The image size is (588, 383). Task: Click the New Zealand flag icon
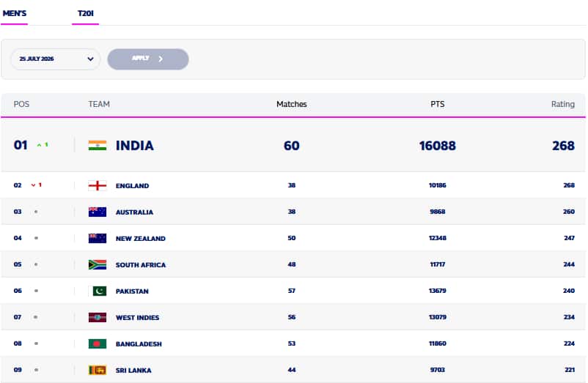98,238
